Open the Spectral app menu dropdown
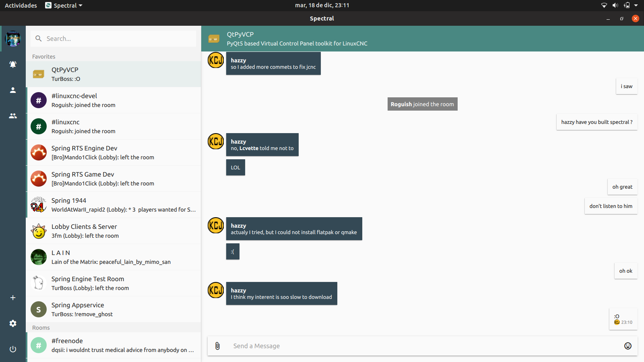 64,5
